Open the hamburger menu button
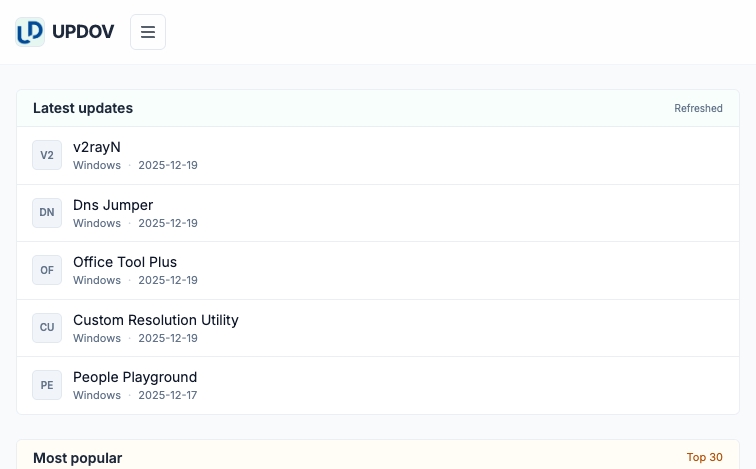Viewport: 756px width, 469px height. coord(148,32)
